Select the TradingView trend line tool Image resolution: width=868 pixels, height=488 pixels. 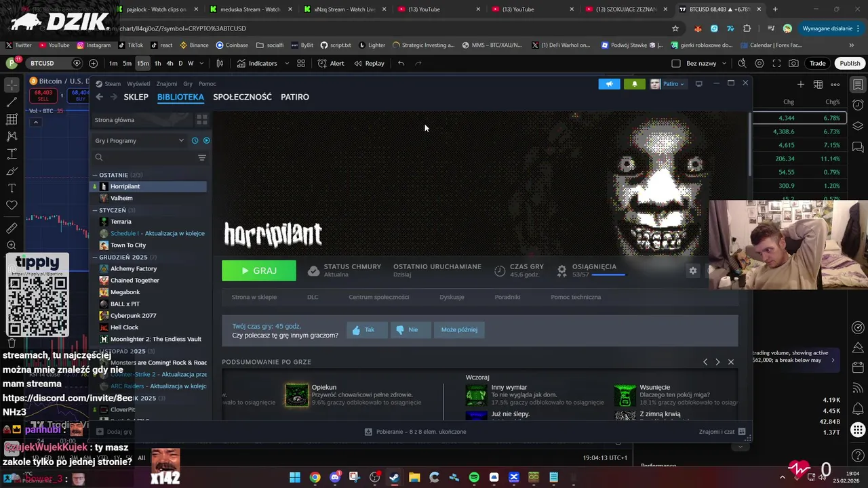(12, 102)
